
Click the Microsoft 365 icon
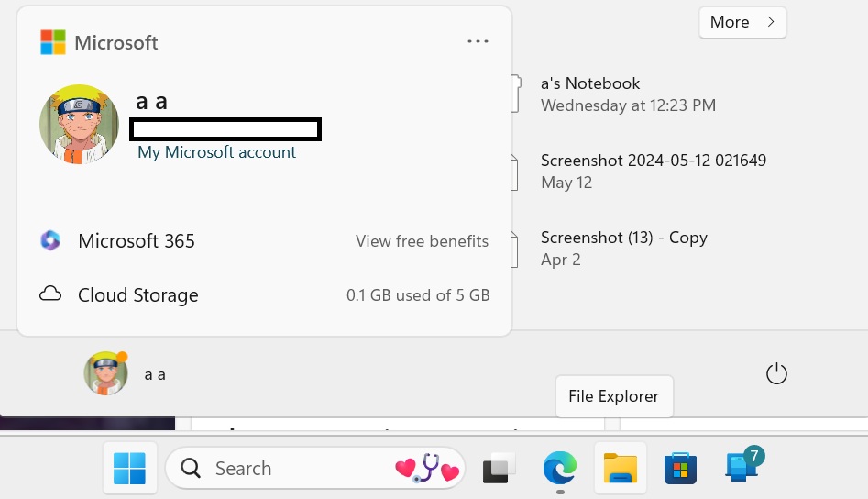(50, 240)
